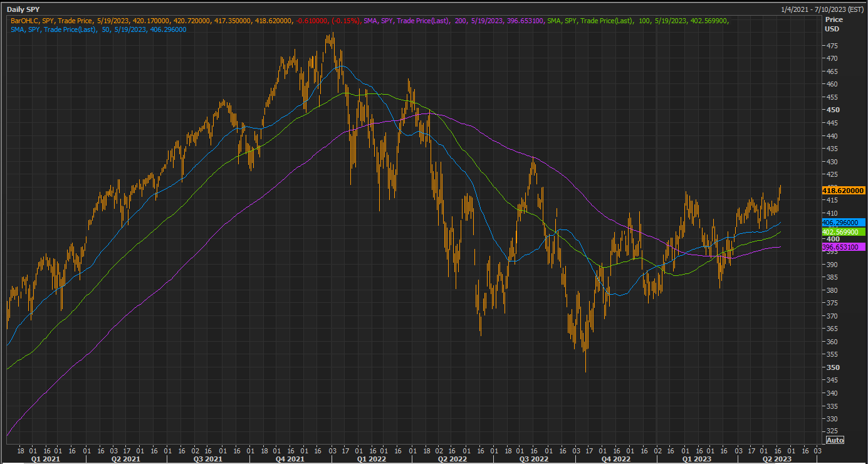Viewport: 868px width, 464px height.
Task: Click the -0.610000 net change value in legend
Action: click(311, 21)
